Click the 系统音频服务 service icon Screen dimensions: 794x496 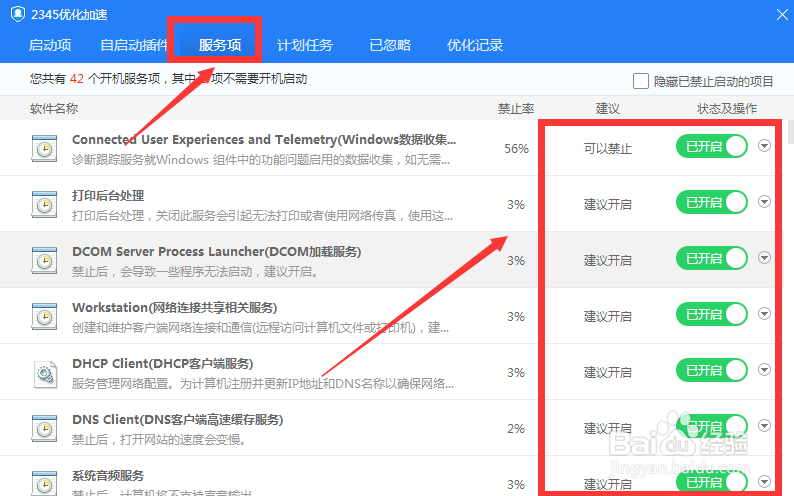pos(45,483)
